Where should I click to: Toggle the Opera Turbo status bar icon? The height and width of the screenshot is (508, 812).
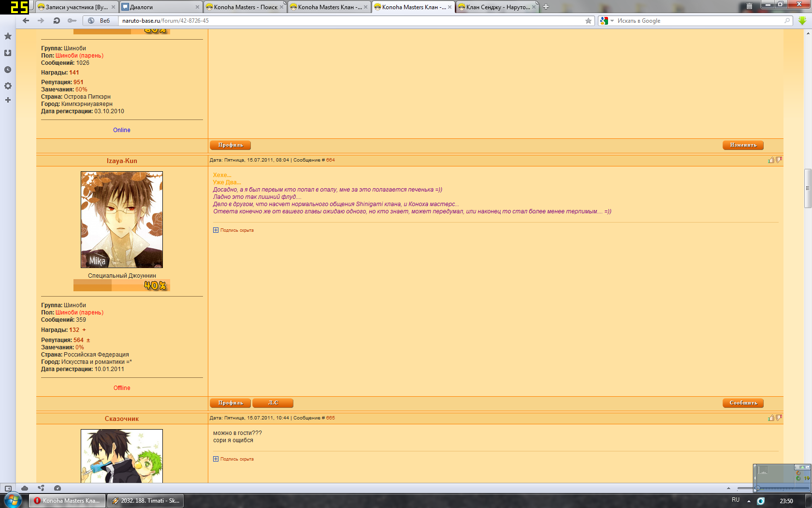tap(58, 488)
